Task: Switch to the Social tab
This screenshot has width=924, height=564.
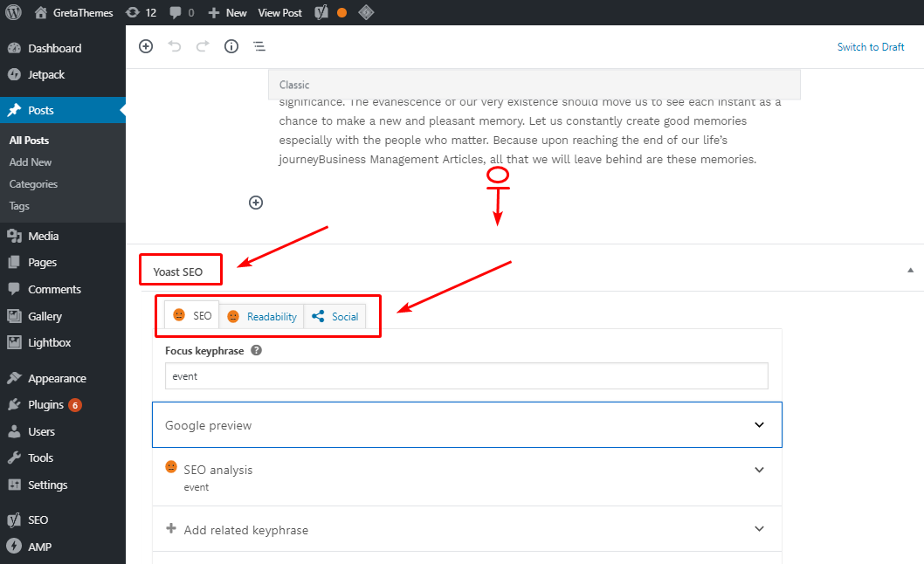Action: pyautogui.click(x=334, y=316)
